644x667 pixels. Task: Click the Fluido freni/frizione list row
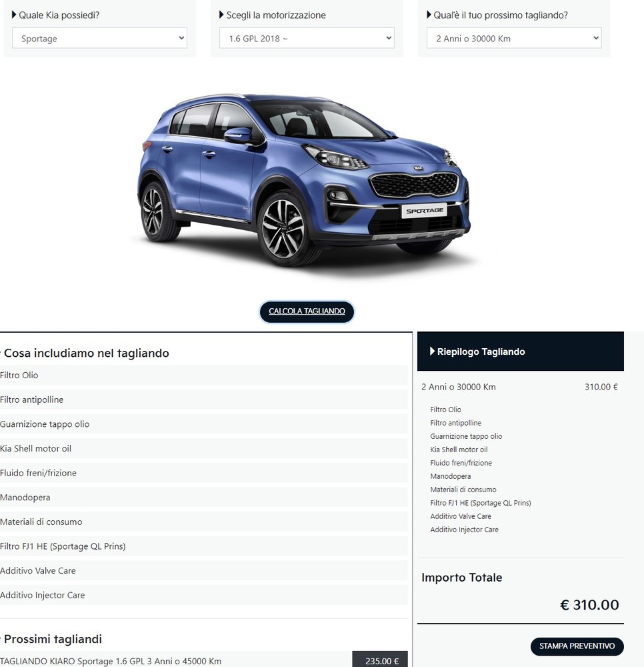[203, 473]
